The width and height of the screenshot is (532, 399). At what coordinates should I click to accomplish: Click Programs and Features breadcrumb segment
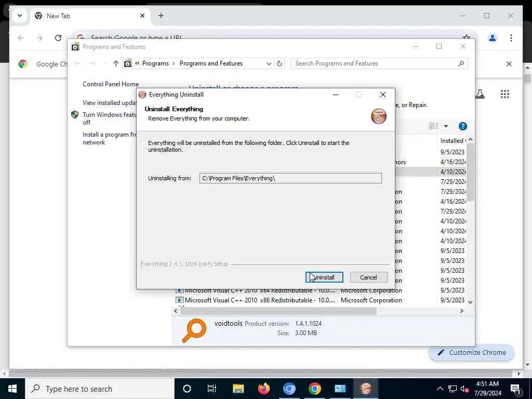pos(211,63)
